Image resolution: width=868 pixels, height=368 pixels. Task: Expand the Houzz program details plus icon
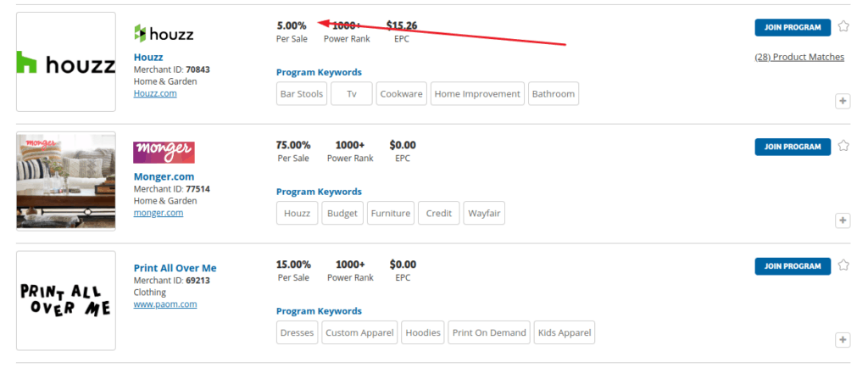point(843,101)
